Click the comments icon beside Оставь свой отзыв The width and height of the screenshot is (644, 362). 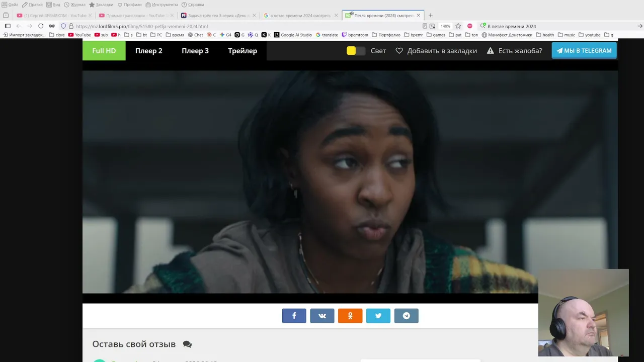[x=187, y=344]
